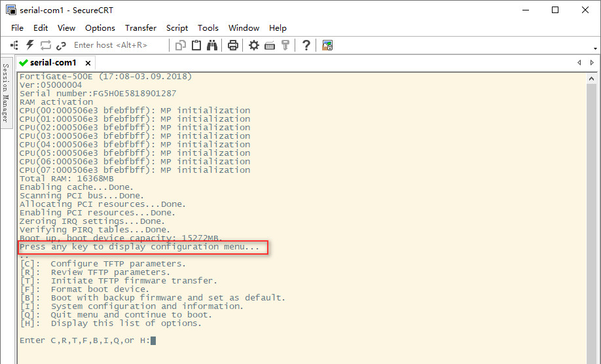Click '[H]: Display this list of options.'
This screenshot has width=601, height=364.
(x=111, y=323)
